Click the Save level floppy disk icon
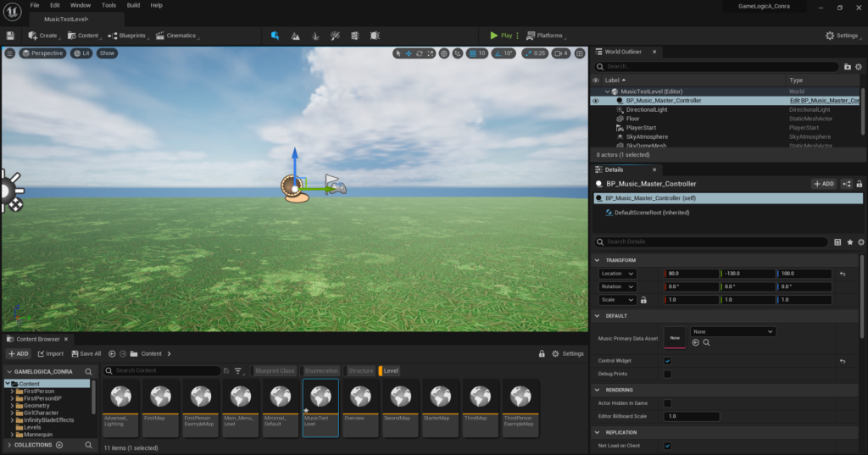This screenshot has height=455, width=868. point(10,36)
